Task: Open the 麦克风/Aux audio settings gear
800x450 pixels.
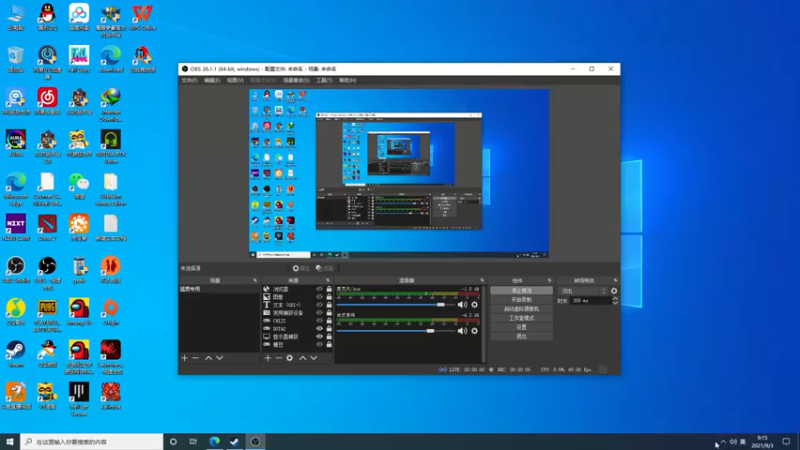Action: 474,305
